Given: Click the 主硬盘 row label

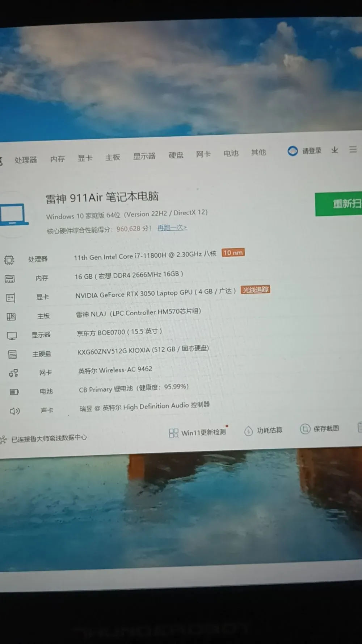Looking at the screenshot, I should (42, 354).
